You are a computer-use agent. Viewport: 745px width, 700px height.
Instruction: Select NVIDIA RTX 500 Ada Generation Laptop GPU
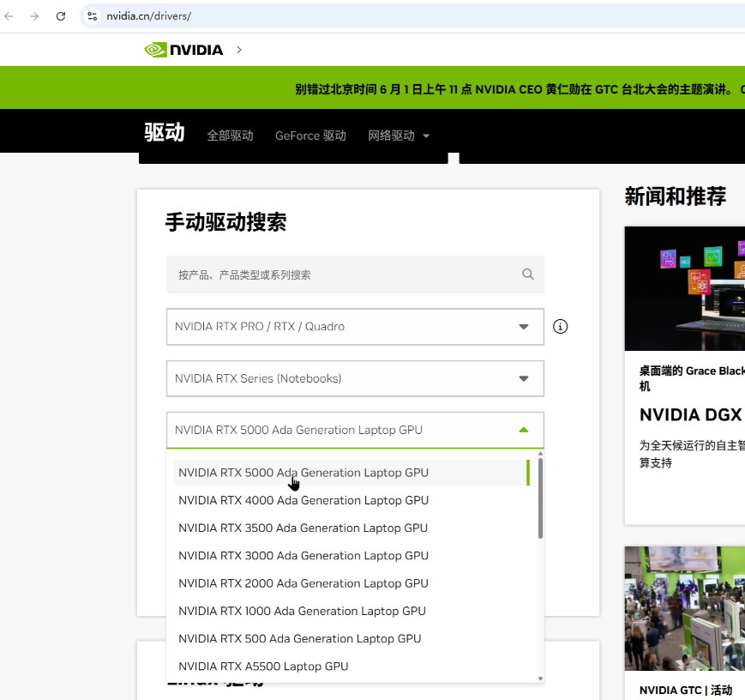click(351, 638)
